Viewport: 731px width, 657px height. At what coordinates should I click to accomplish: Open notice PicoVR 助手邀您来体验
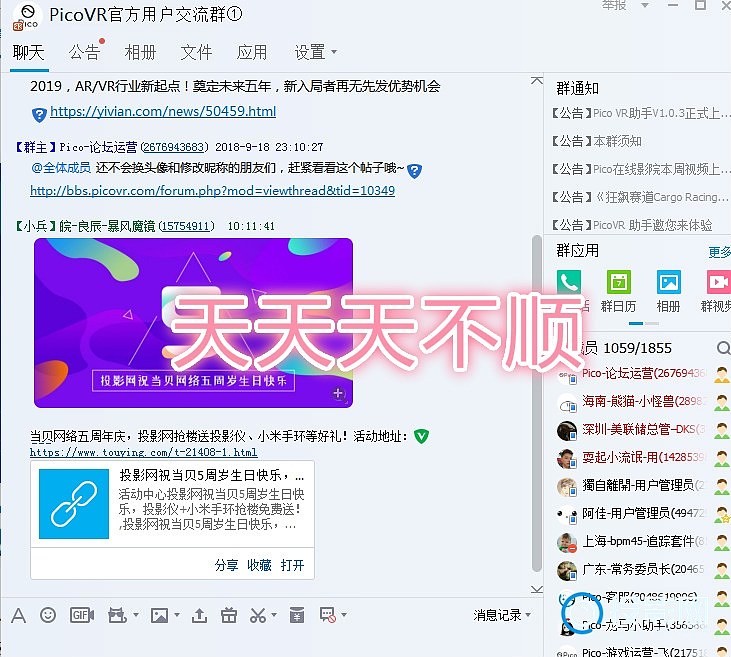pyautogui.click(x=631, y=225)
